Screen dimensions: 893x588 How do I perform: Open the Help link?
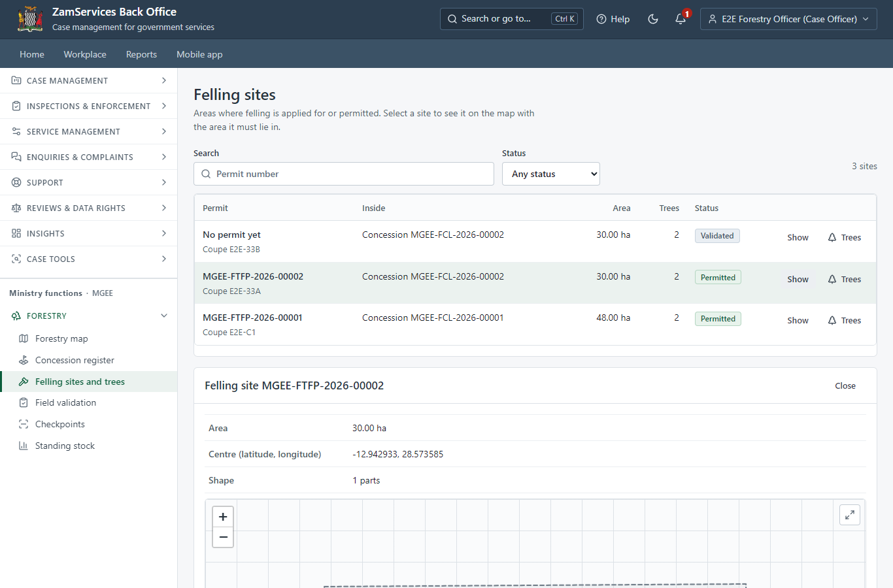point(613,19)
